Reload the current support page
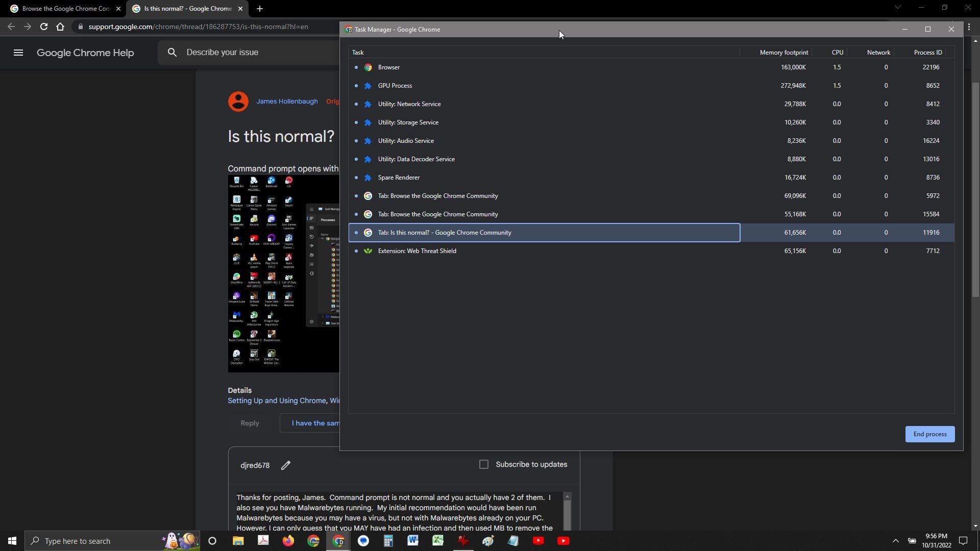The width and height of the screenshot is (980, 551). tap(44, 27)
